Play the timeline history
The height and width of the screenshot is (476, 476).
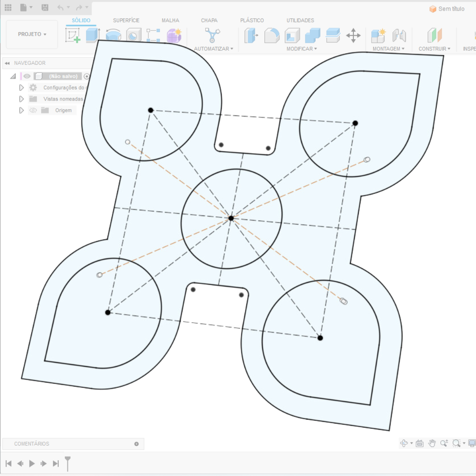point(32,464)
